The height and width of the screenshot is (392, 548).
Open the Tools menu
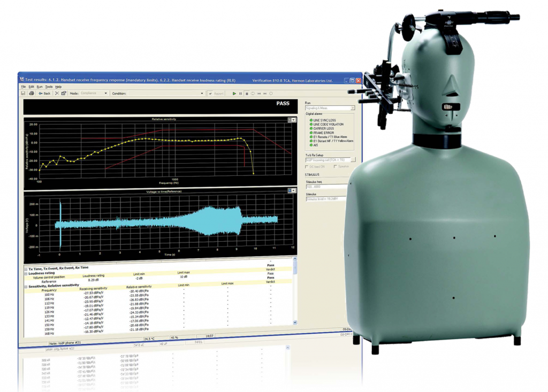tap(49, 87)
